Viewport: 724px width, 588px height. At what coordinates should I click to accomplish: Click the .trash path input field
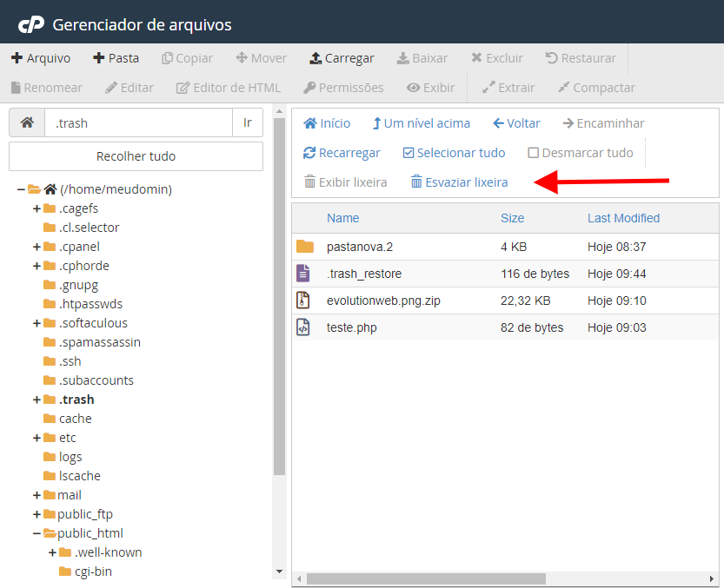138,122
